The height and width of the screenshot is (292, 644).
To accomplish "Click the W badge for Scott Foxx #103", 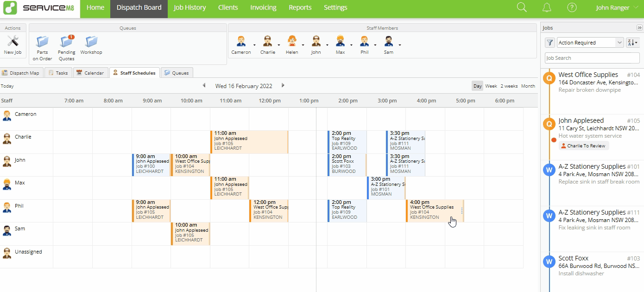I will click(x=549, y=262).
